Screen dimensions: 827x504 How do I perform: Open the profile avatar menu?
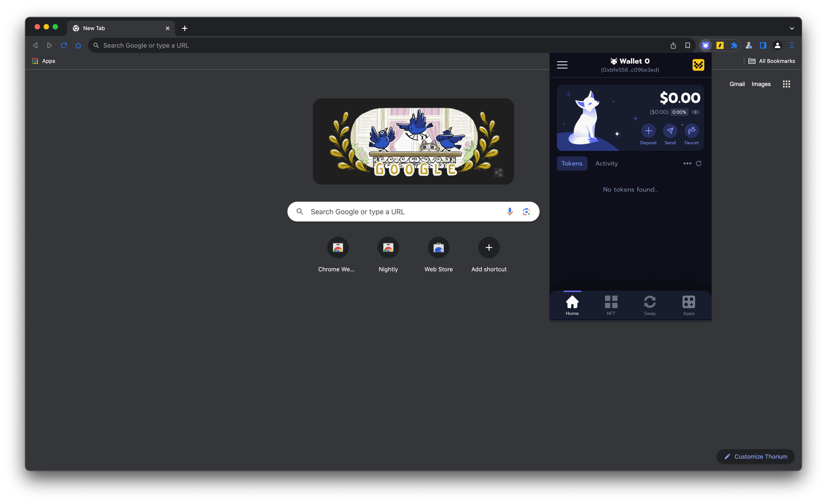[777, 45]
